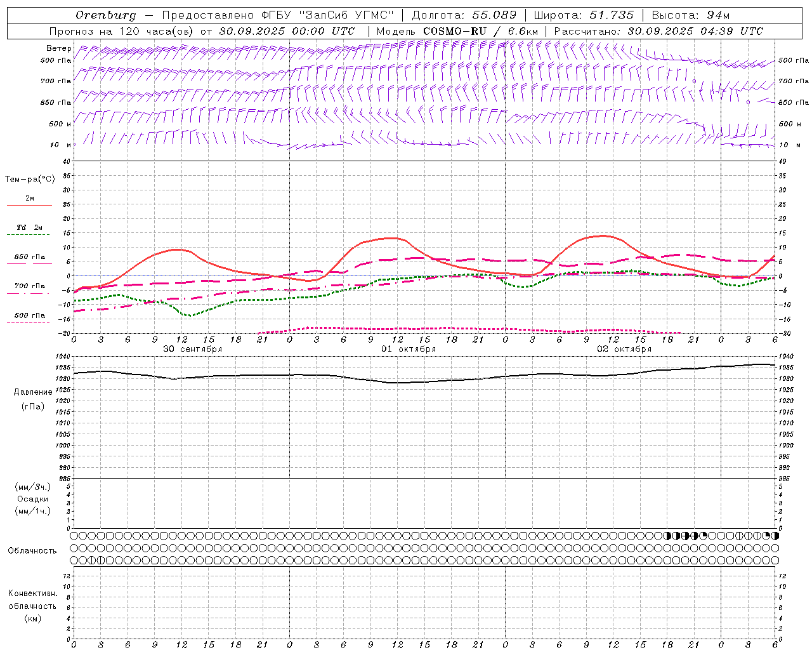This screenshot has height=650, width=812.
Task: Click the "(км)" unit under convective cloudiness
Action: coord(33,618)
